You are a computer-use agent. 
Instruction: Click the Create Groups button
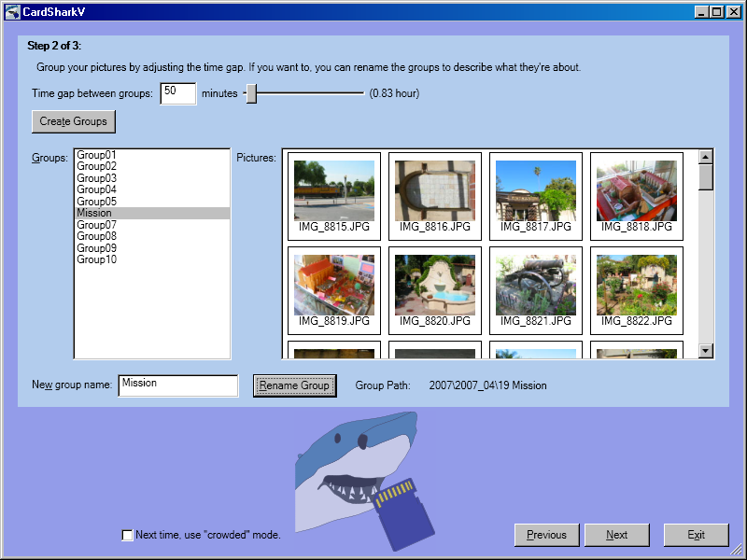point(74,121)
